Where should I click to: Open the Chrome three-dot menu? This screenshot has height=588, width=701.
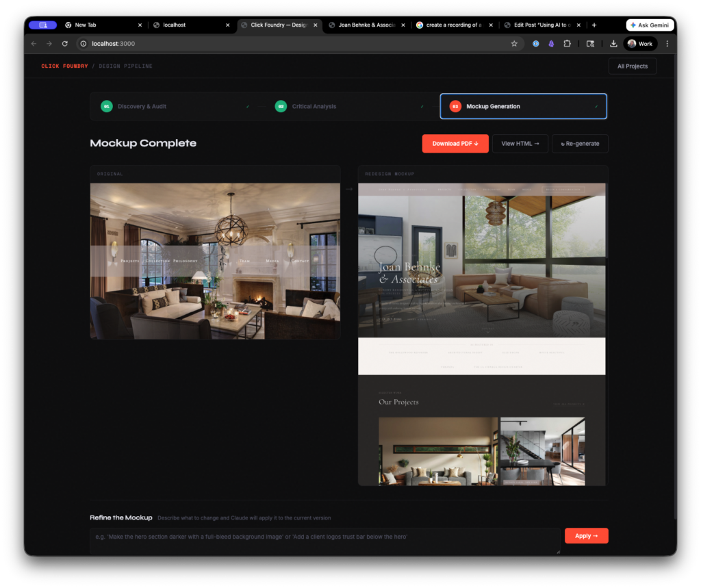point(667,44)
